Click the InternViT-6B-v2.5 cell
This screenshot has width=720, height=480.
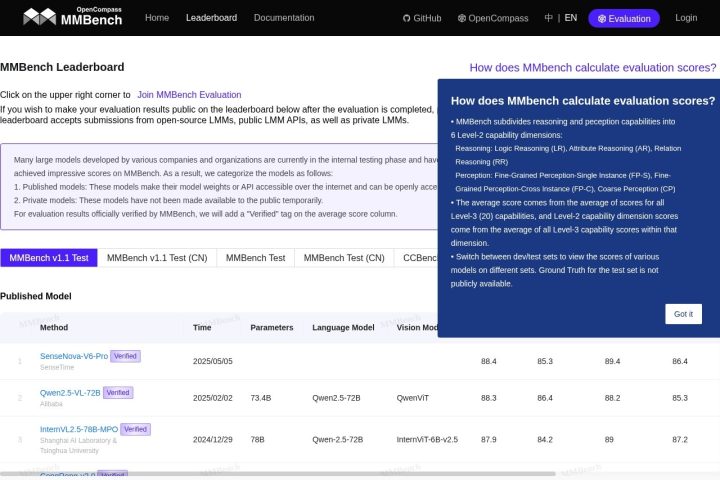coord(427,440)
